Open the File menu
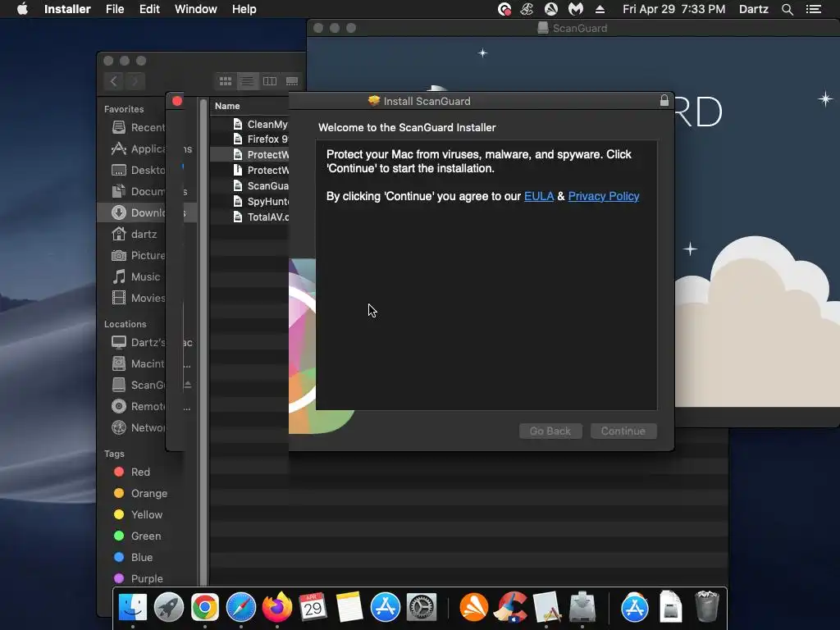 tap(115, 9)
